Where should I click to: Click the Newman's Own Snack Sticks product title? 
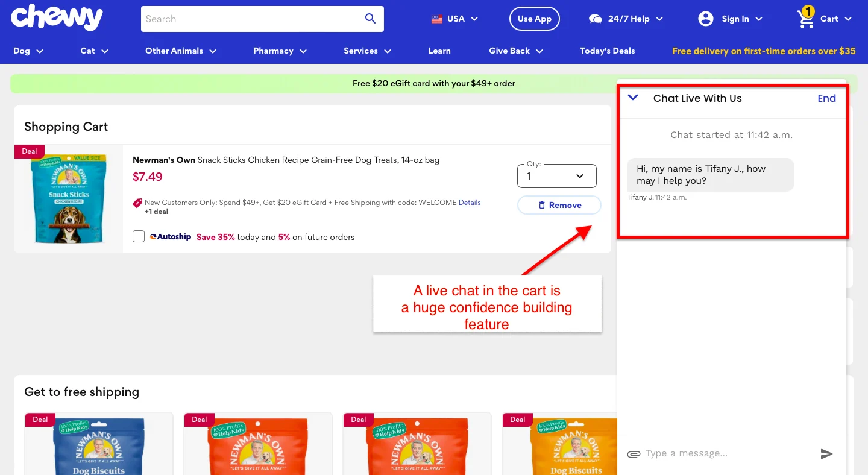click(286, 160)
